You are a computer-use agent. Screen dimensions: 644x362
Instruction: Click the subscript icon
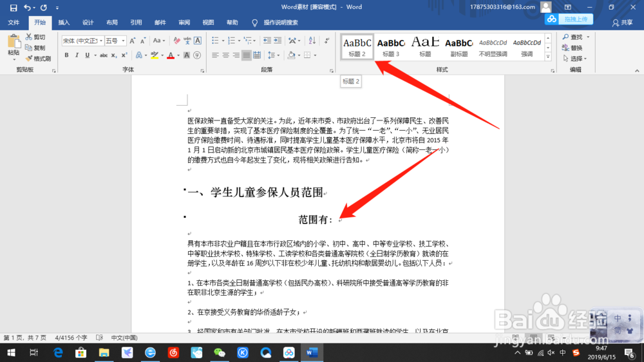[114, 55]
